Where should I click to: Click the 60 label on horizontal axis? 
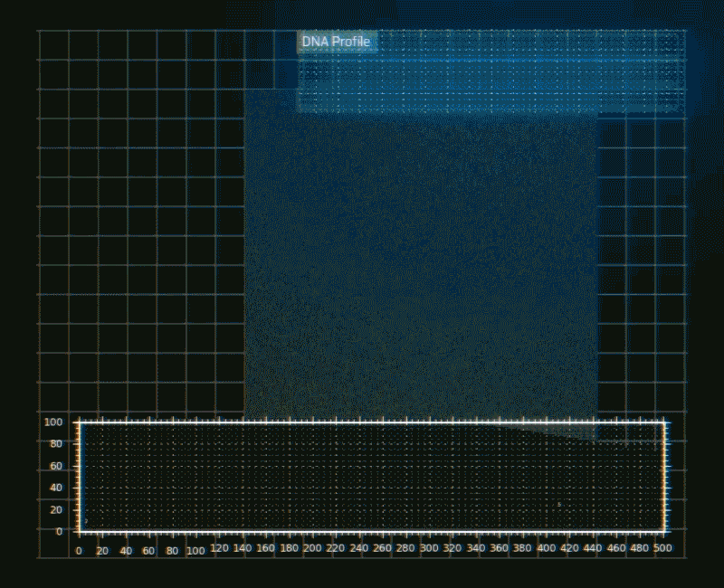tap(148, 551)
